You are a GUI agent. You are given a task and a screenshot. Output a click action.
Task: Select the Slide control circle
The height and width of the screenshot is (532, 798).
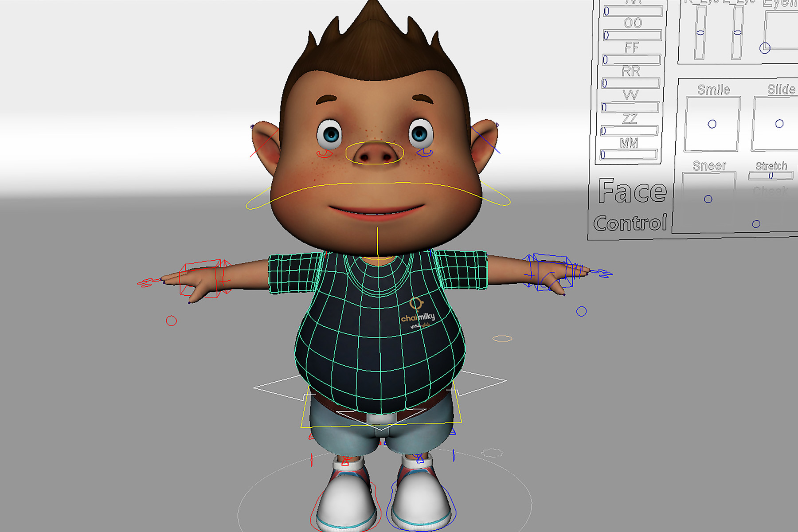pos(779,124)
